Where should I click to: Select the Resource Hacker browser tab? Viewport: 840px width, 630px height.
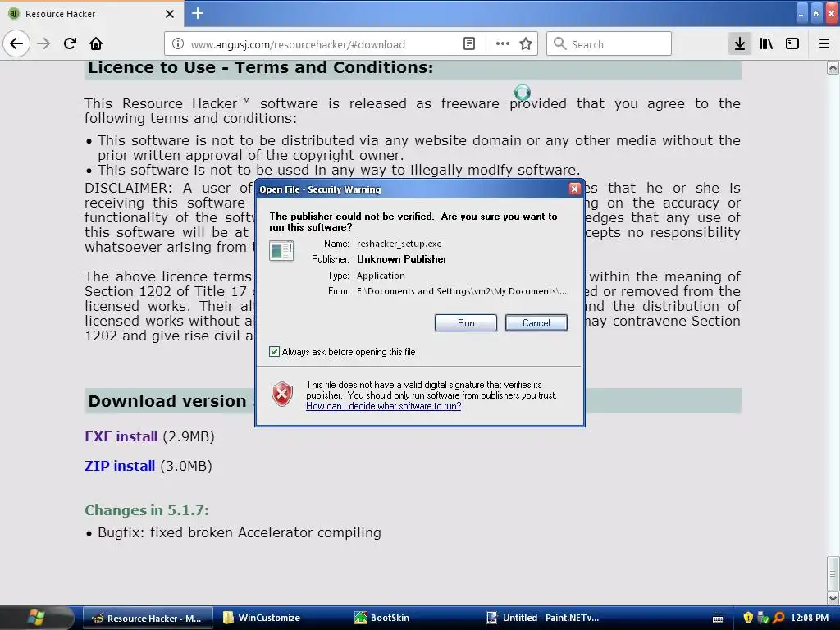pyautogui.click(x=92, y=14)
